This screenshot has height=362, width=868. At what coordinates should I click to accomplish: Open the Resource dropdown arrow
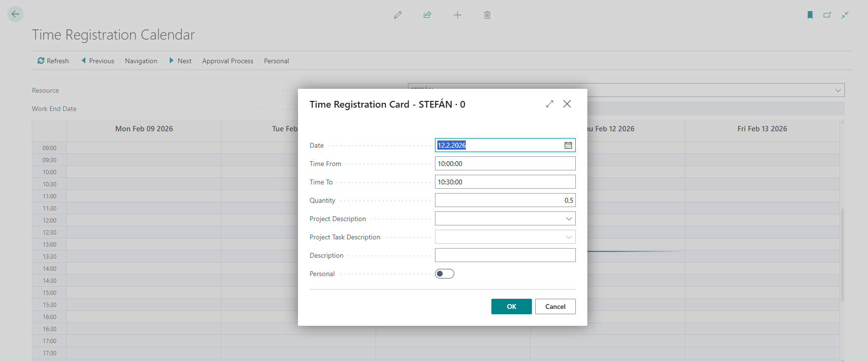838,90
